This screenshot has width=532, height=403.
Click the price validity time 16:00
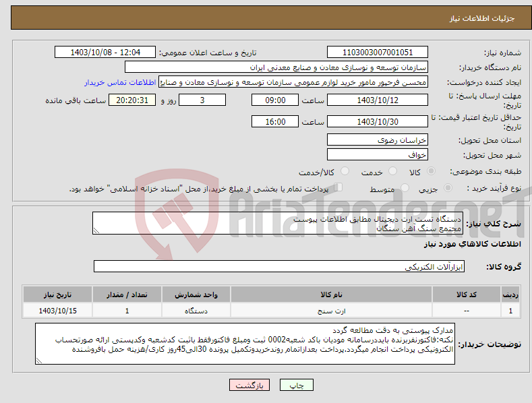(x=275, y=121)
